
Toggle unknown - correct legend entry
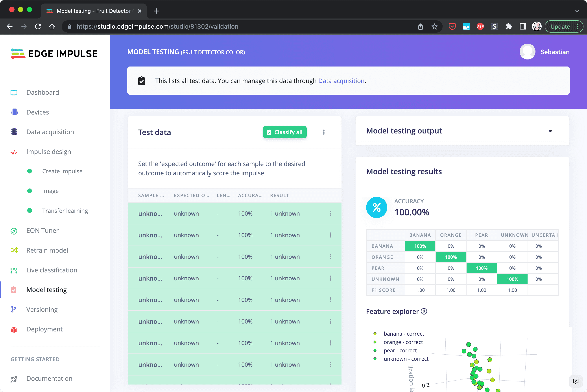click(x=406, y=359)
